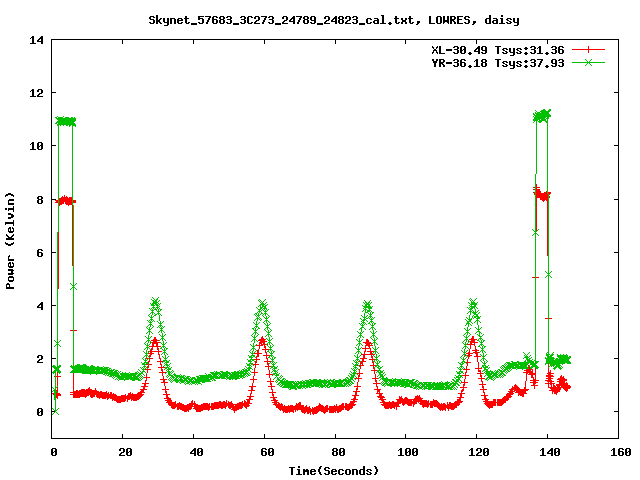Click y-axis tick label 10

(36, 146)
